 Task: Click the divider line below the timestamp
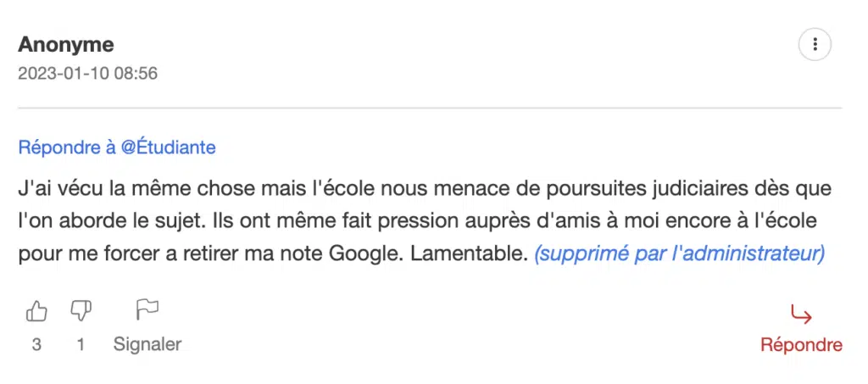tap(430, 109)
